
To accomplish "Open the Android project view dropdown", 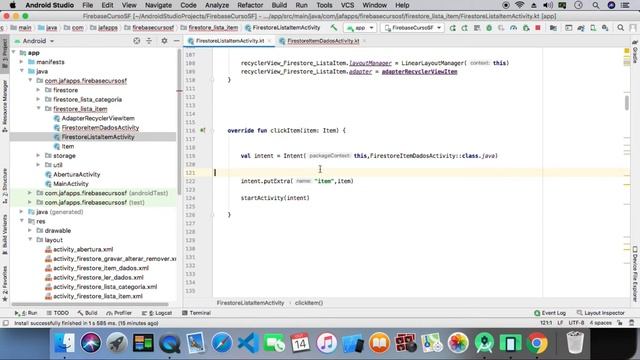I will click(x=35, y=41).
